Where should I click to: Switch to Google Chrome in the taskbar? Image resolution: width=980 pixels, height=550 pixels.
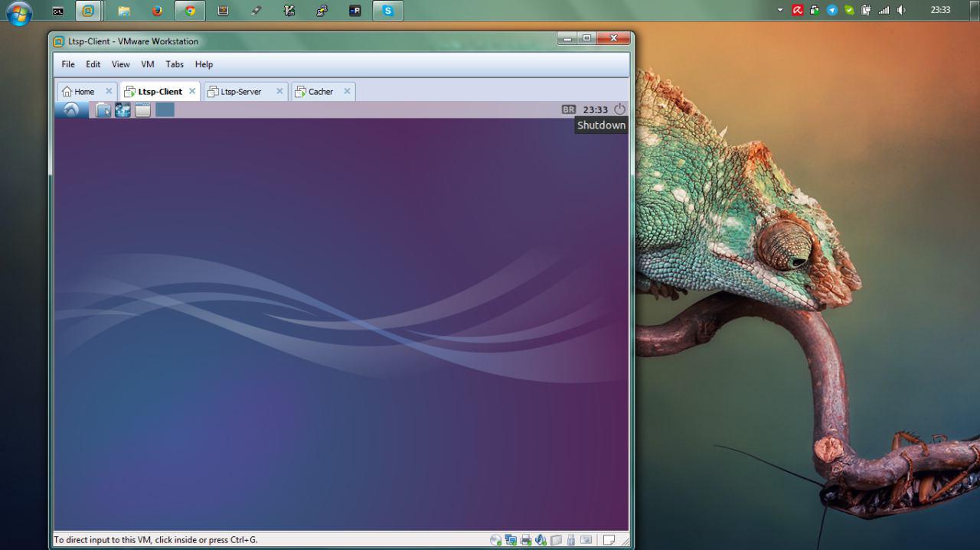[x=190, y=11]
